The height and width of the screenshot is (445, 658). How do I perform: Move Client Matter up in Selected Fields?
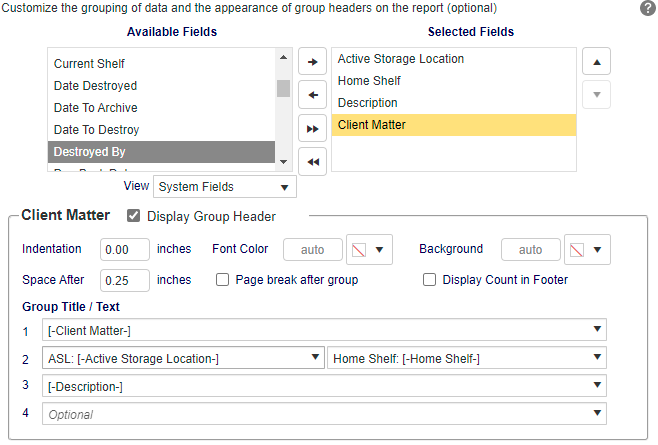click(x=596, y=62)
